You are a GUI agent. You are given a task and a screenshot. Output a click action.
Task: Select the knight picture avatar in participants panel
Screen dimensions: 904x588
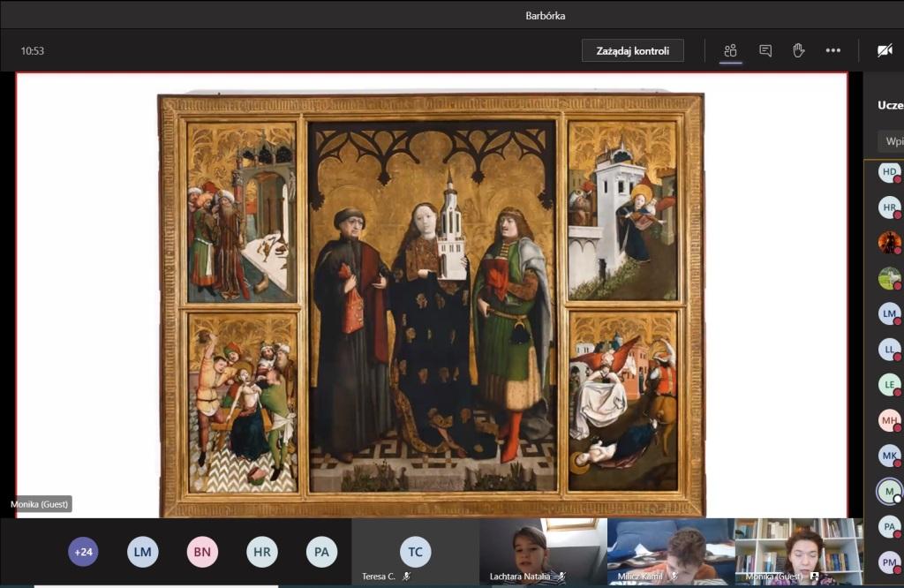pyautogui.click(x=890, y=243)
